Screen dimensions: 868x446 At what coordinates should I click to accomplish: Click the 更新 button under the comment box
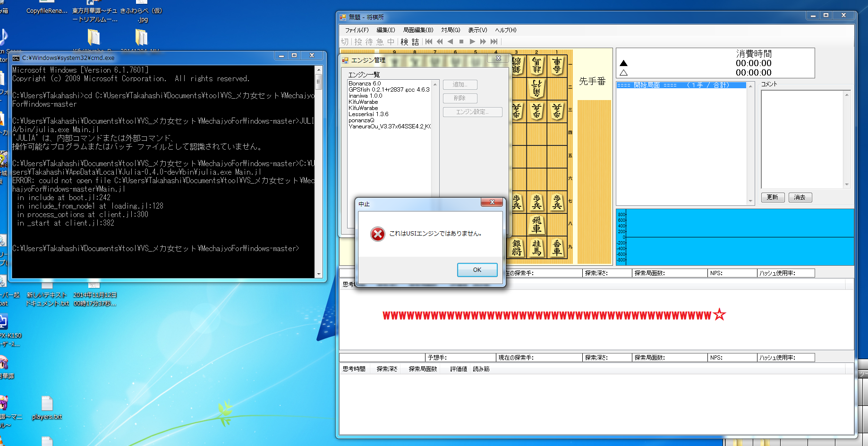click(x=773, y=197)
